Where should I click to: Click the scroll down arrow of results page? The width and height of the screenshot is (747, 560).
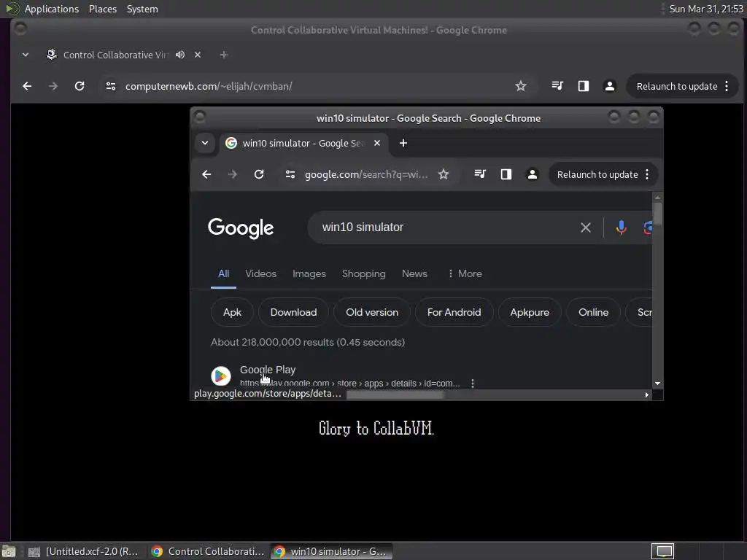657,384
